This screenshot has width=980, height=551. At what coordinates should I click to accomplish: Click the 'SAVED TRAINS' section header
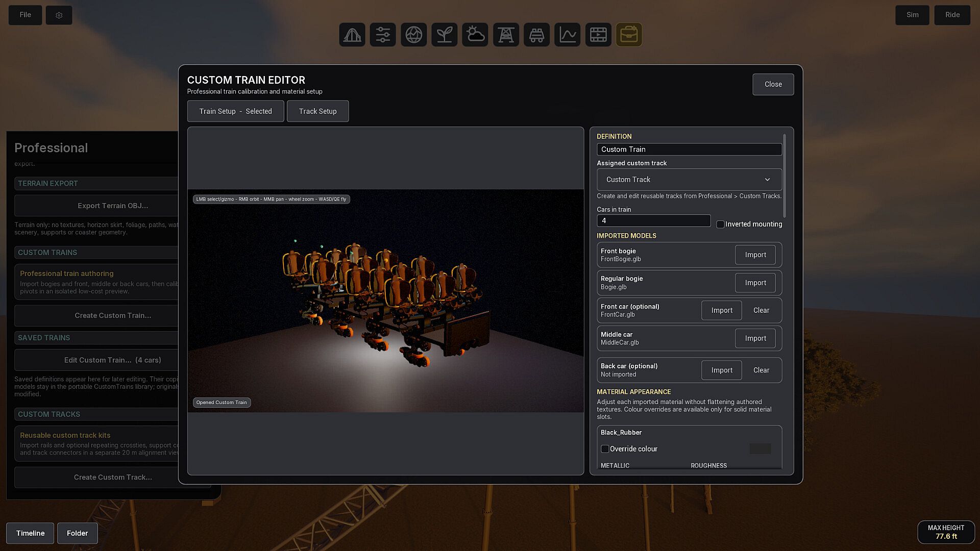(44, 338)
